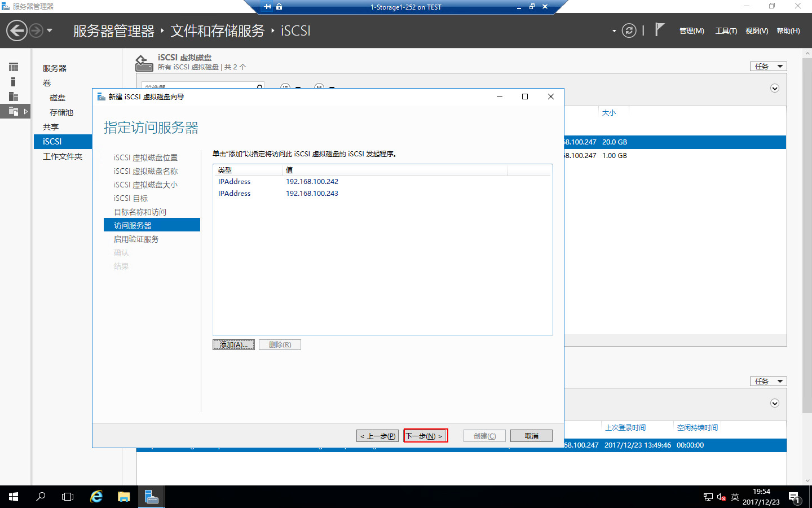Select the all servers icon in left rail
The image size is (812, 508).
14,97
